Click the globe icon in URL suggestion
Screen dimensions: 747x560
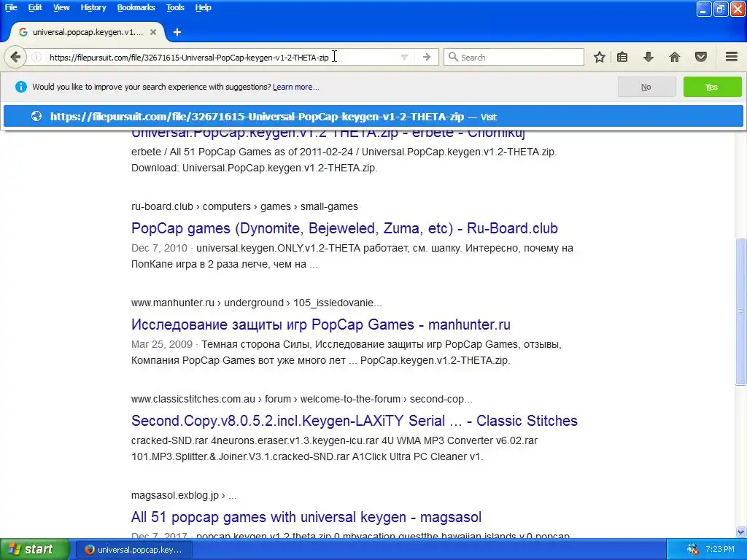coord(36,116)
